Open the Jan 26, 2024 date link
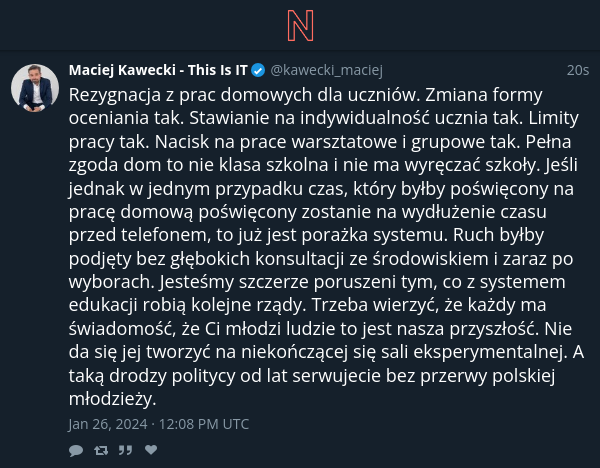Image resolution: width=600 pixels, height=468 pixels. [x=108, y=424]
